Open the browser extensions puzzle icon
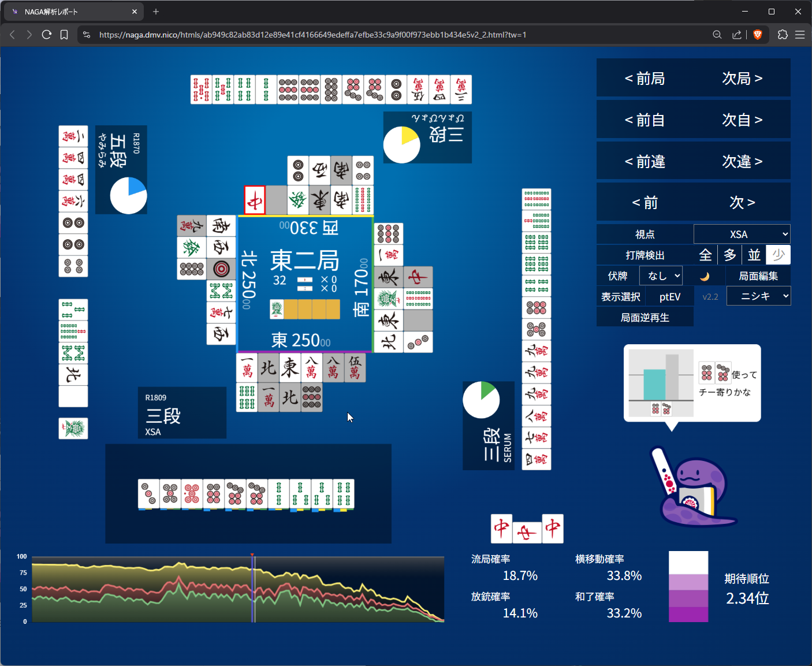812x666 pixels. (x=783, y=35)
